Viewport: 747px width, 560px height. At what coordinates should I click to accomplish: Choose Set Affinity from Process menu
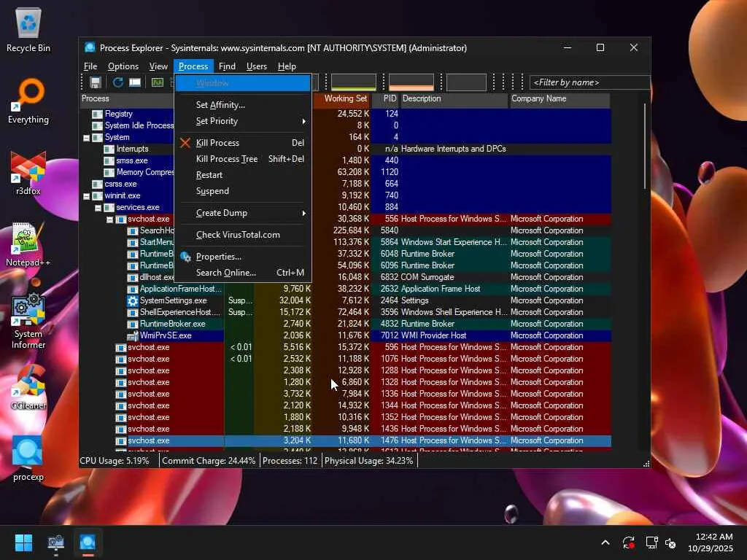243,105
